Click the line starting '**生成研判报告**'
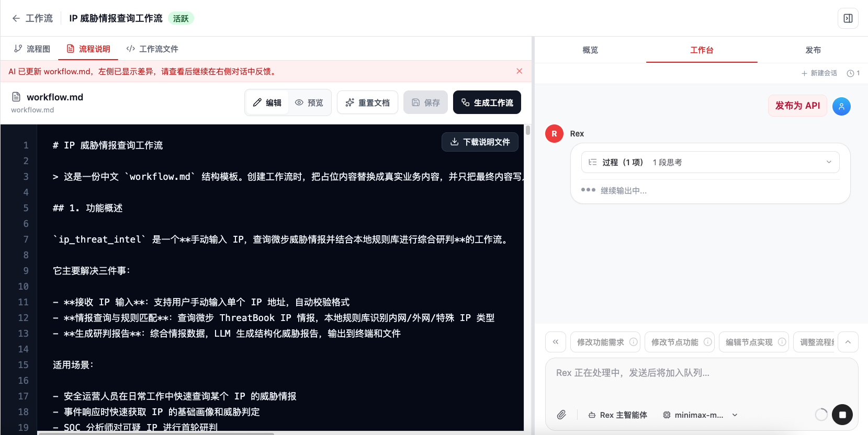The height and width of the screenshot is (435, 868). coord(227,334)
